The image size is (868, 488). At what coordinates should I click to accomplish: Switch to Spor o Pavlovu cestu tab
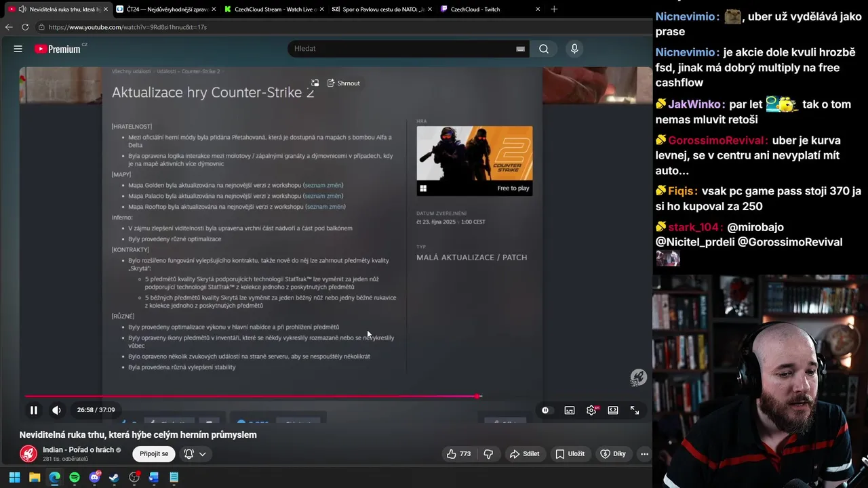pos(382,9)
